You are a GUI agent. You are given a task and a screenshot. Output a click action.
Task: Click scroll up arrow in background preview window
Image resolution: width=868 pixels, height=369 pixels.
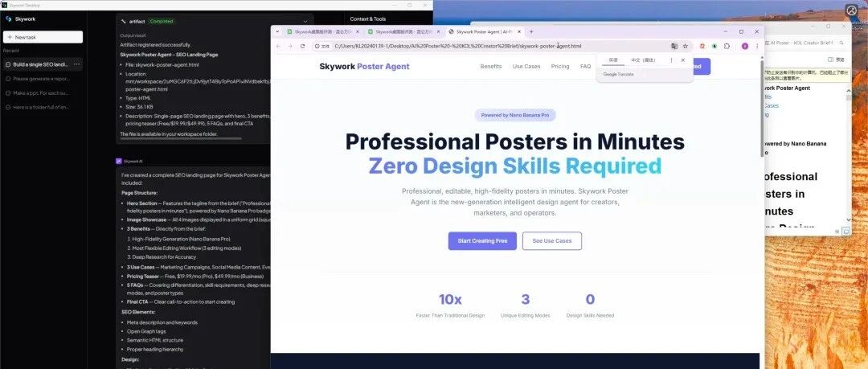[848, 88]
